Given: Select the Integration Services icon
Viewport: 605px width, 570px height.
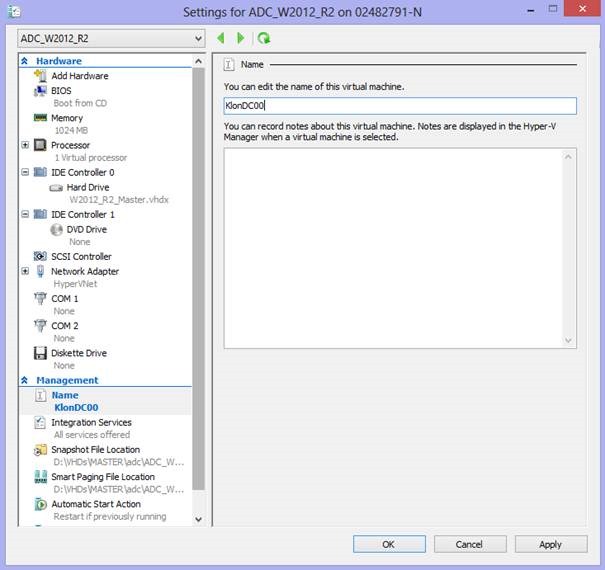Looking at the screenshot, I should (40, 423).
